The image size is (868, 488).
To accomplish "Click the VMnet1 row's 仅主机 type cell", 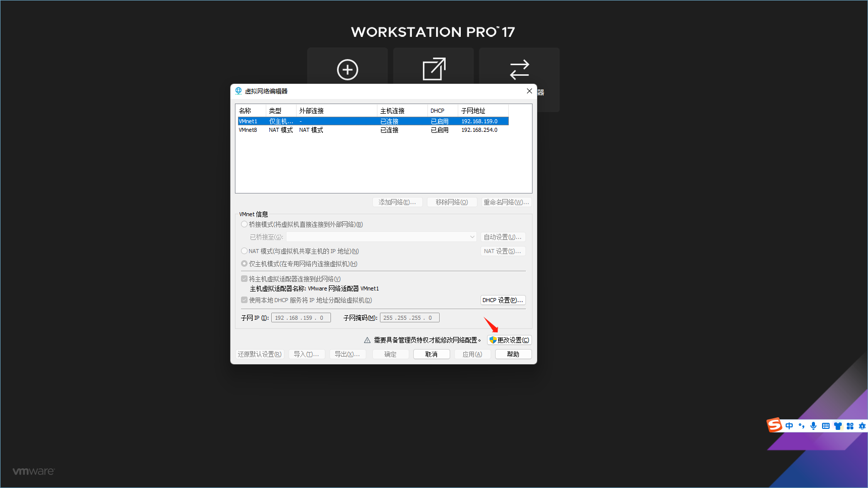I will (x=281, y=121).
